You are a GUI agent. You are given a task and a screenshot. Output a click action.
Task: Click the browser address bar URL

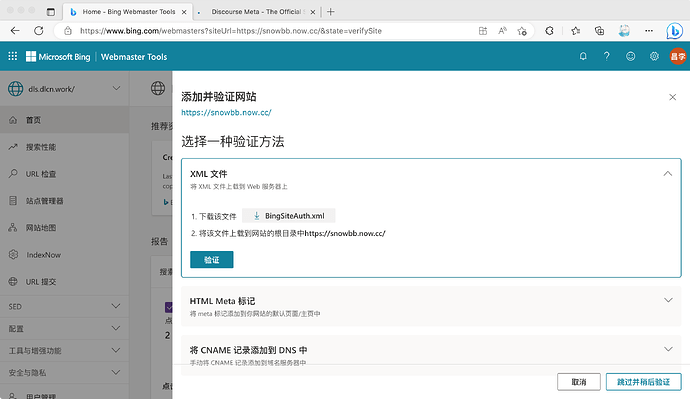tap(231, 31)
